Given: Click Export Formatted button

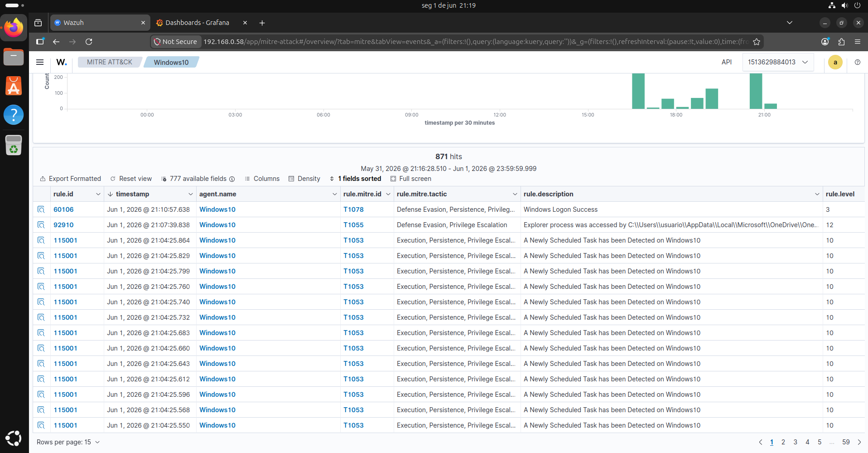Looking at the screenshot, I should tap(70, 179).
